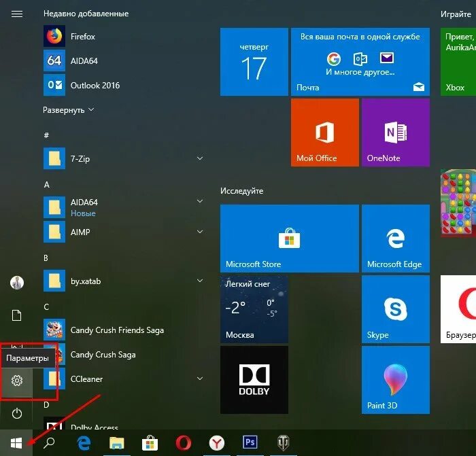This screenshot has height=456, width=476.
Task: Open World of Tanks from the taskbar
Action: (284, 443)
